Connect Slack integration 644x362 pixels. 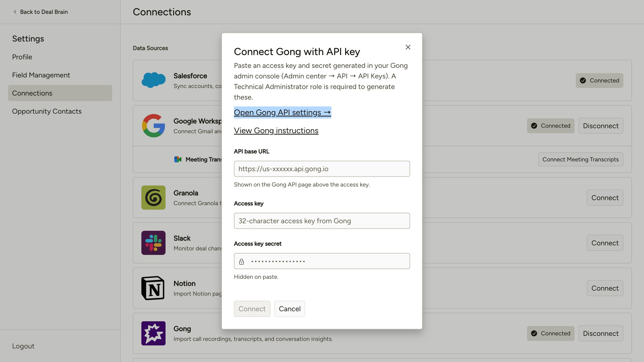pos(605,243)
